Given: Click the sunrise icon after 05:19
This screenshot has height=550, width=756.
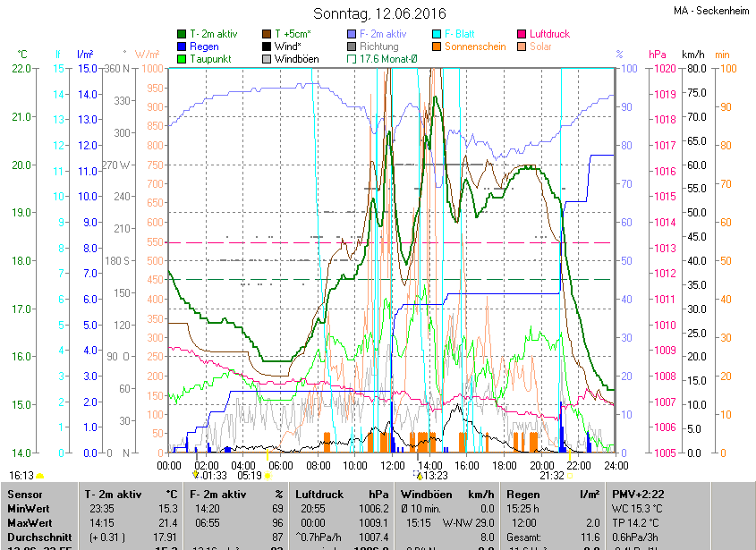Looking at the screenshot, I should coord(268,477).
